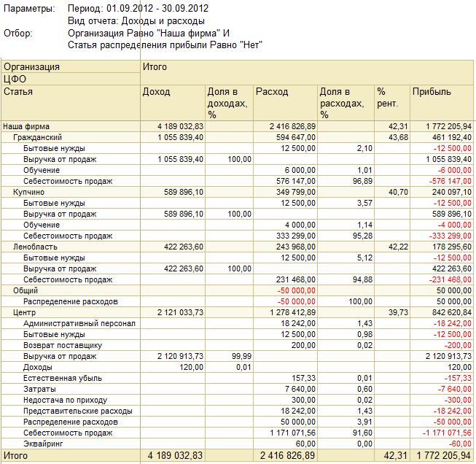Click the 'Прибыль' column header
The height and width of the screenshot is (464, 476).
pos(442,103)
